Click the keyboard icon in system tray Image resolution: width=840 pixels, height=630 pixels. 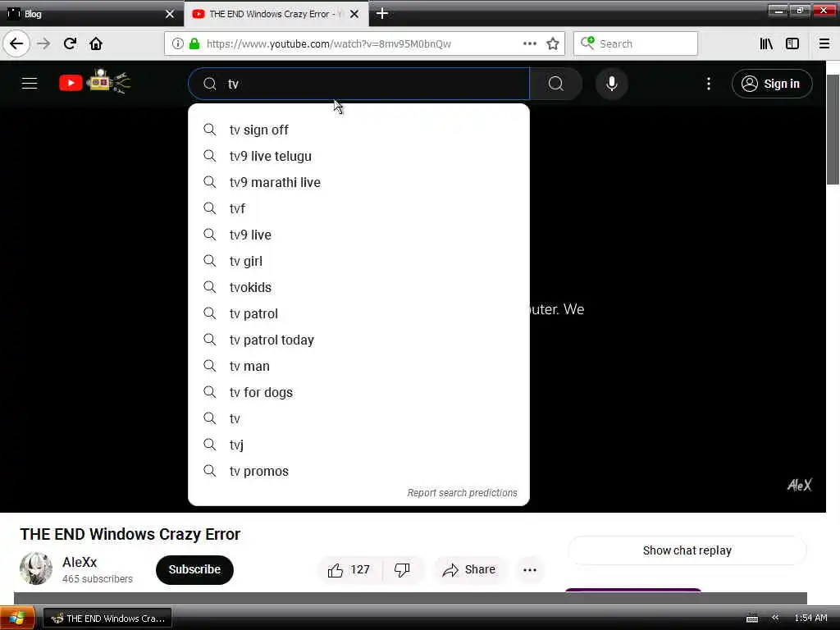pos(752,619)
